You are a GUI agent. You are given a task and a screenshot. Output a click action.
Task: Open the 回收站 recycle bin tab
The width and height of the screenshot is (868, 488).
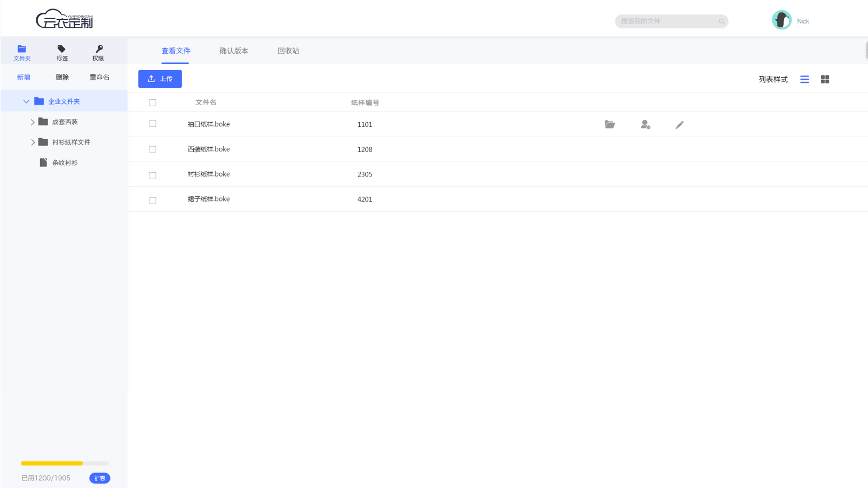point(288,51)
